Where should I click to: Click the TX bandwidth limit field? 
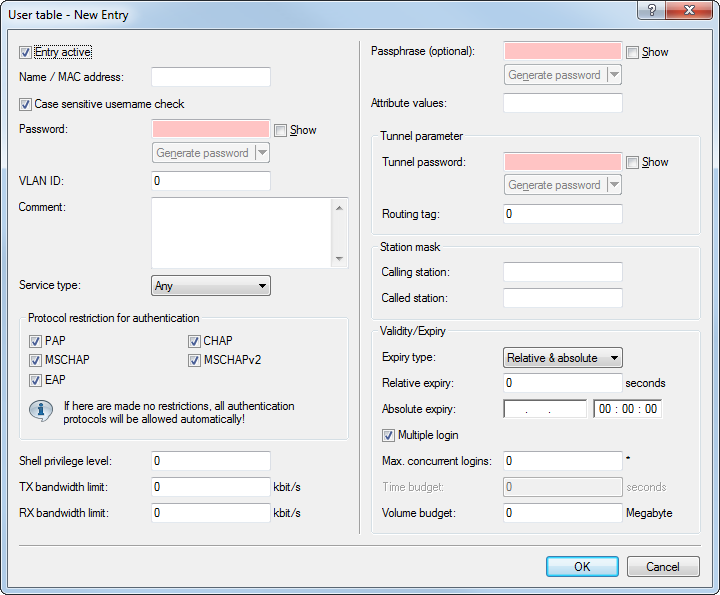211,487
